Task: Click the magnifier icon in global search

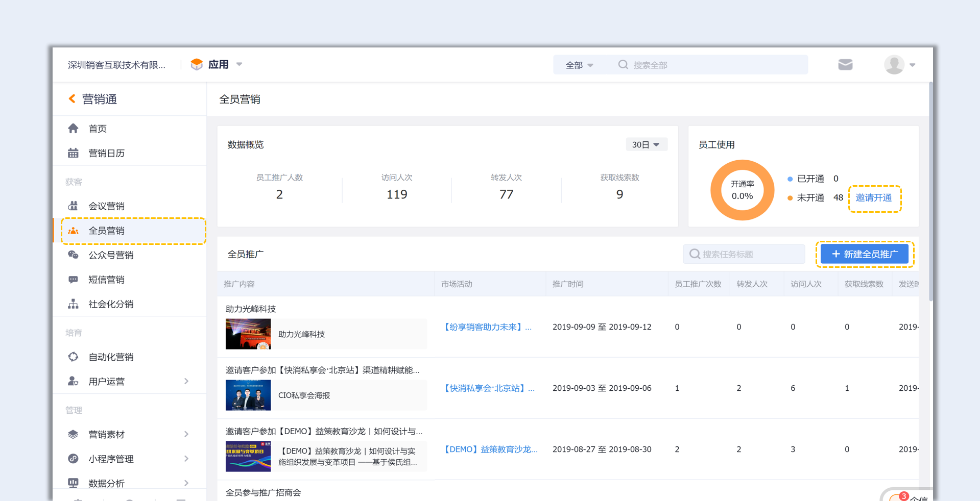Action: pos(623,64)
